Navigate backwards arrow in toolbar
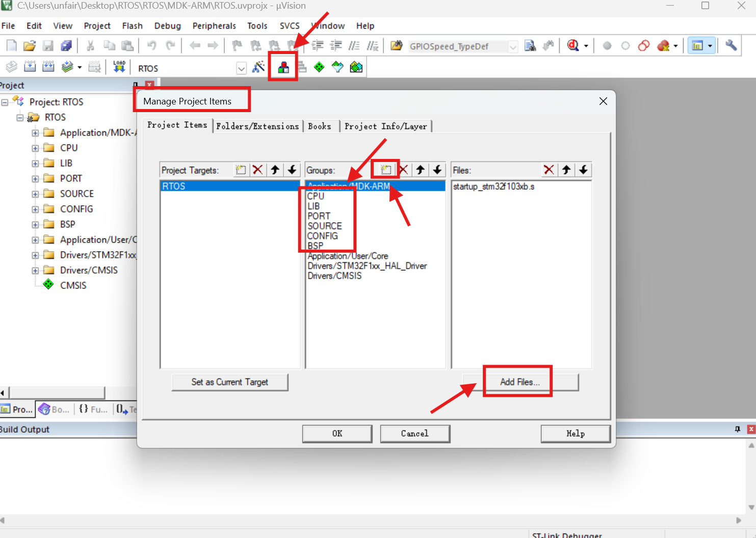The image size is (756, 538). pyautogui.click(x=195, y=46)
